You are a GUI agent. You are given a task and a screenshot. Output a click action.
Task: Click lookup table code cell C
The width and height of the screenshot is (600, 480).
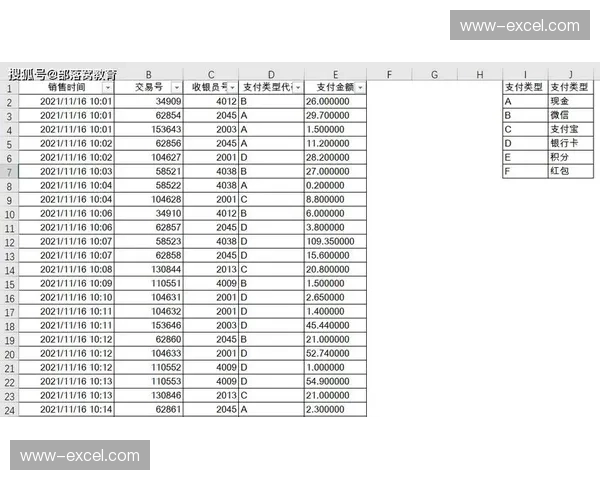pyautogui.click(x=525, y=129)
